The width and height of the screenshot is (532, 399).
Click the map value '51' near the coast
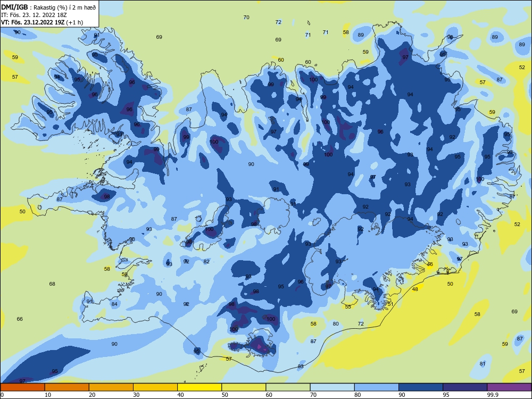(390, 304)
